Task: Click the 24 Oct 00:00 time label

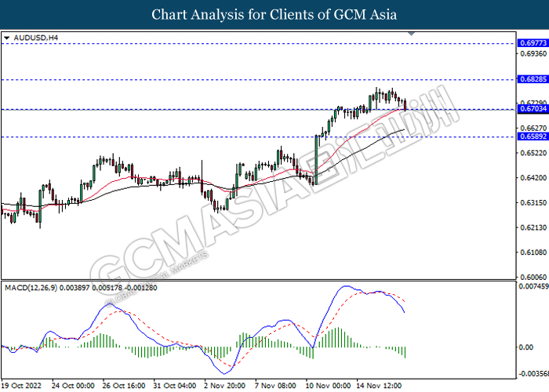Action: (x=73, y=386)
